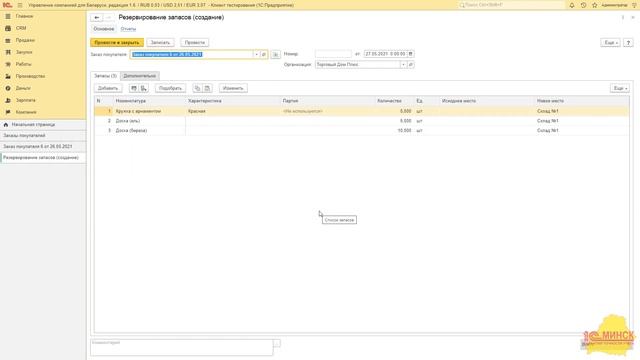Click the 1C logo icon
This screenshot has width=640, height=360.
click(7, 5)
